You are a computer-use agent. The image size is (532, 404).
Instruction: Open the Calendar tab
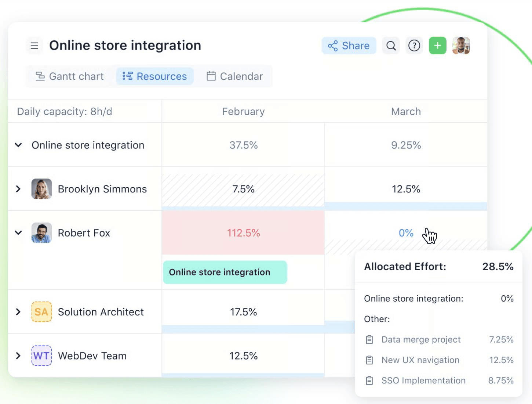click(235, 76)
